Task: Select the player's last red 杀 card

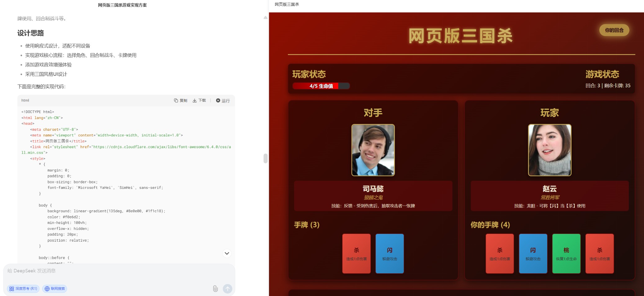Action: [x=599, y=254]
